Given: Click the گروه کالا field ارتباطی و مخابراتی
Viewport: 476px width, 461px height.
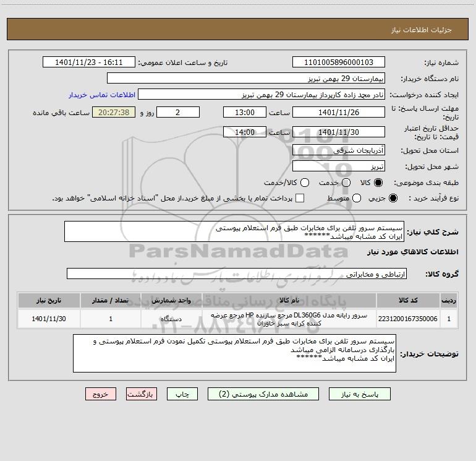Looking at the screenshot, I should (237, 274).
